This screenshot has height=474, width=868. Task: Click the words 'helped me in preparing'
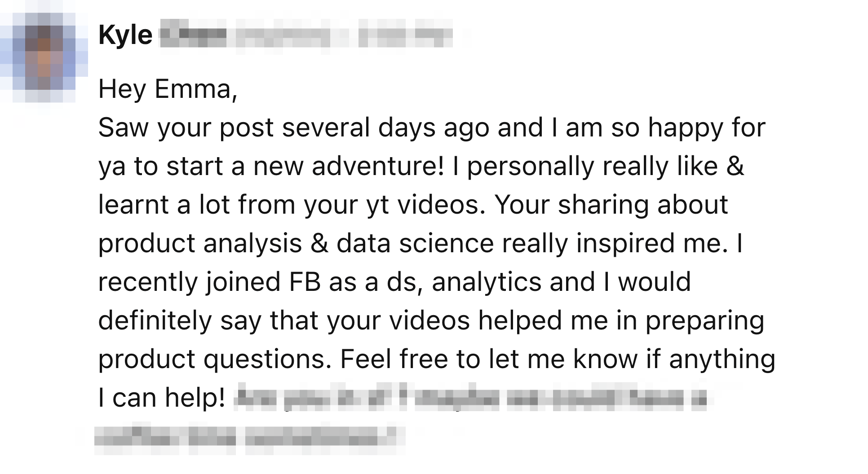(x=620, y=320)
